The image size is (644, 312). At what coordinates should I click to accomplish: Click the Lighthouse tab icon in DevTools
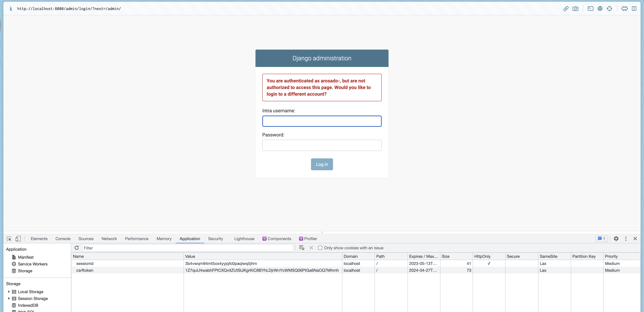[x=244, y=239]
